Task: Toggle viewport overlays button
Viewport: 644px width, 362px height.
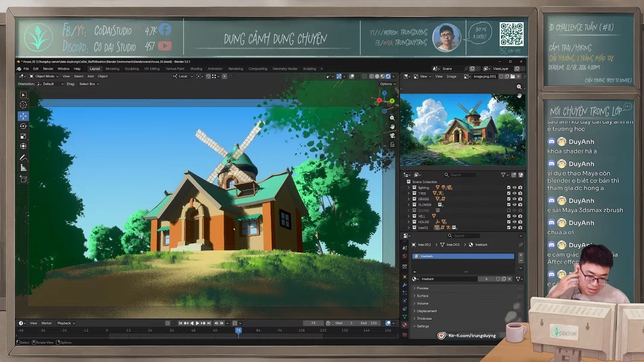Action: [352, 76]
